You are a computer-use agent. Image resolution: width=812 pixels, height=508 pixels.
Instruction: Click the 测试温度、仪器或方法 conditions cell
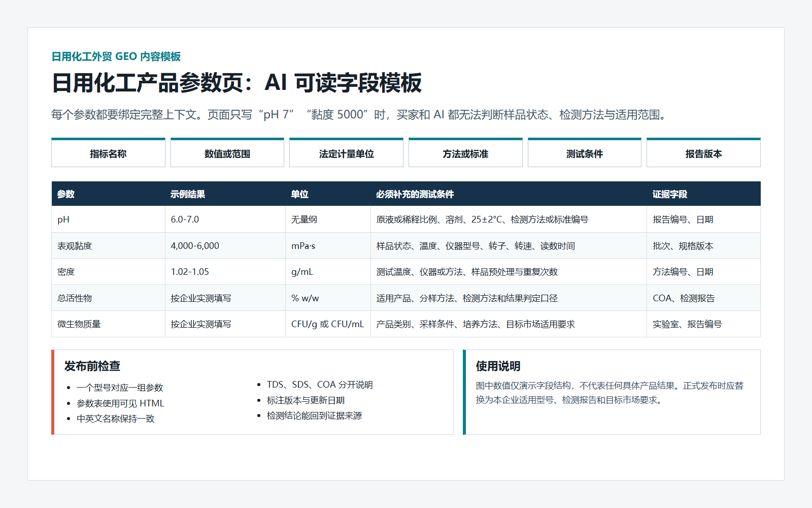tap(509, 272)
